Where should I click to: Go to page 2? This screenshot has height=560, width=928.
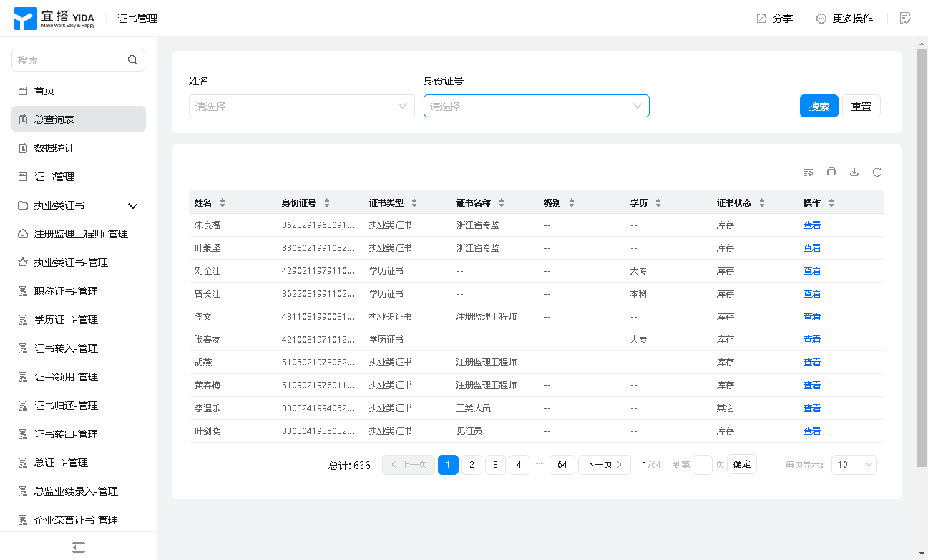[472, 465]
